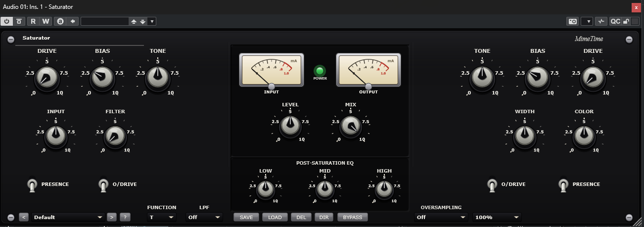Click the A/B setting switch icon
644x227 pixels.
pyautogui.click(x=60, y=21)
